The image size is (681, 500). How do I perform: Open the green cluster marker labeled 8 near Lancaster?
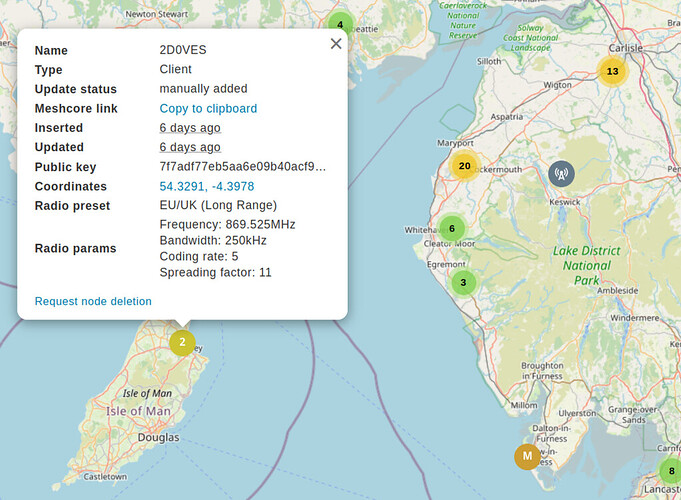(671, 470)
